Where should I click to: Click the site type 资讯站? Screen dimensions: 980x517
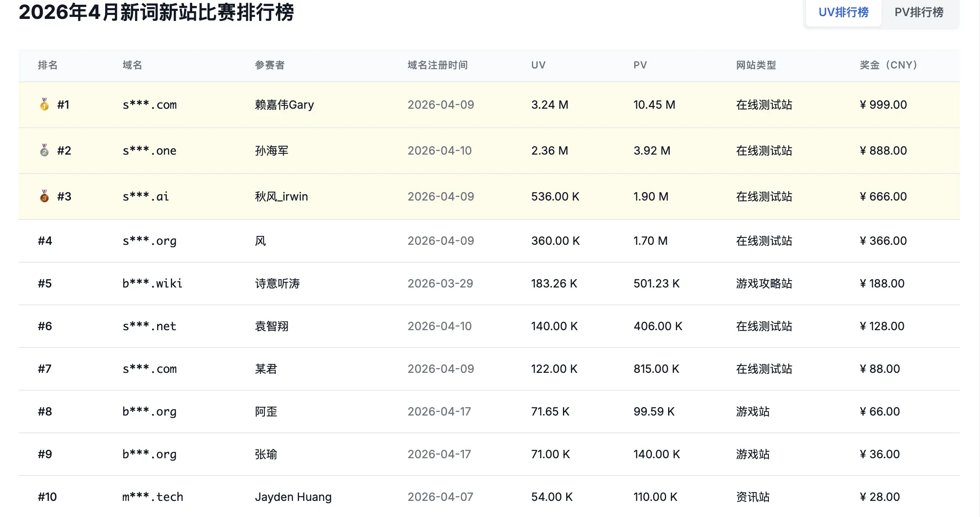753,497
